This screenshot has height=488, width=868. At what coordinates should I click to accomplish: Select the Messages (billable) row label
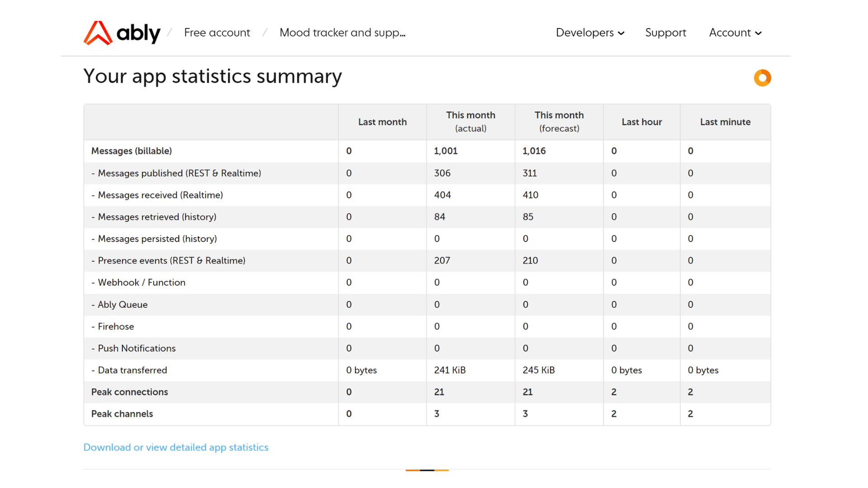(132, 151)
